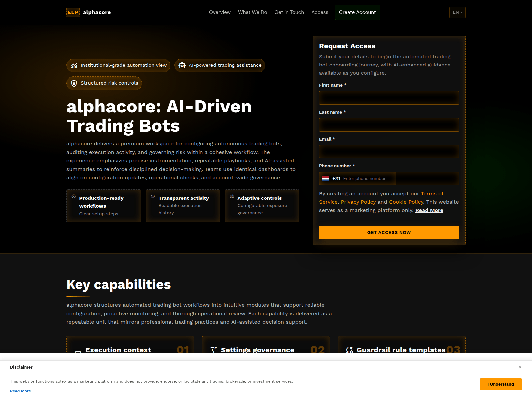The image size is (532, 399).
Task: Select the Transparent activity card
Action: [183, 206]
